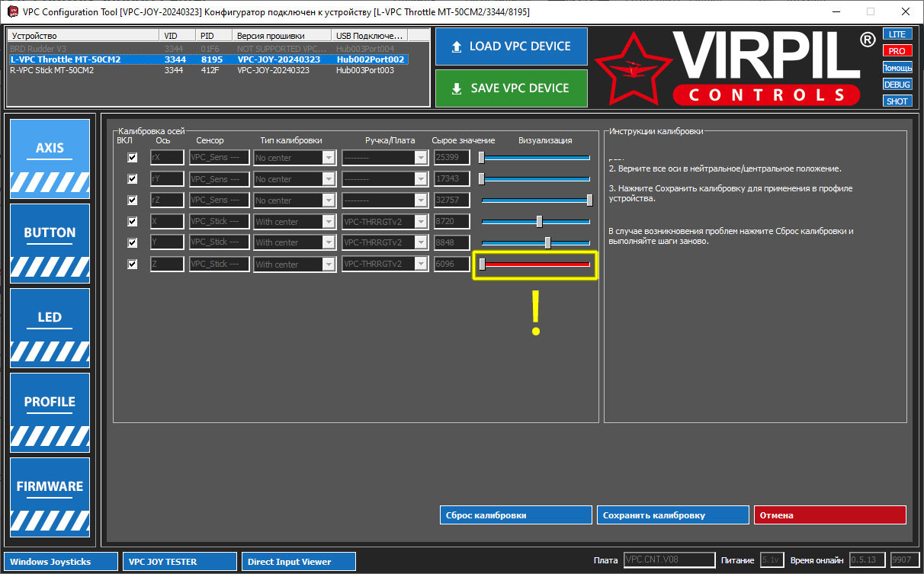Open the VPC-THRRGTv2 dropdown for X axis
This screenshot has height=574, width=924.
click(x=384, y=222)
